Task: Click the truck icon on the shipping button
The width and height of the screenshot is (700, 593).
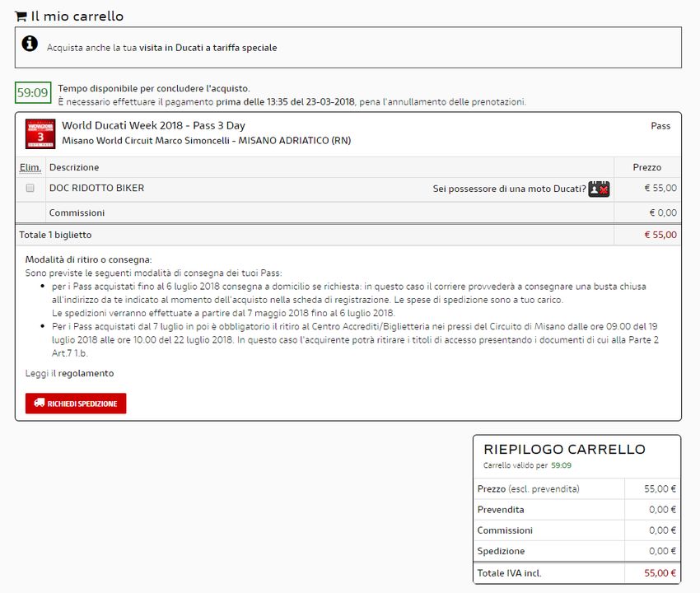Action: click(40, 403)
